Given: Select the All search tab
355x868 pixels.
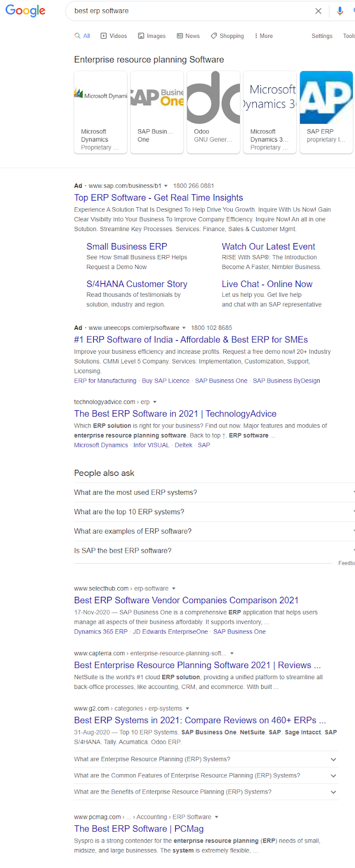Looking at the screenshot, I should pos(83,36).
